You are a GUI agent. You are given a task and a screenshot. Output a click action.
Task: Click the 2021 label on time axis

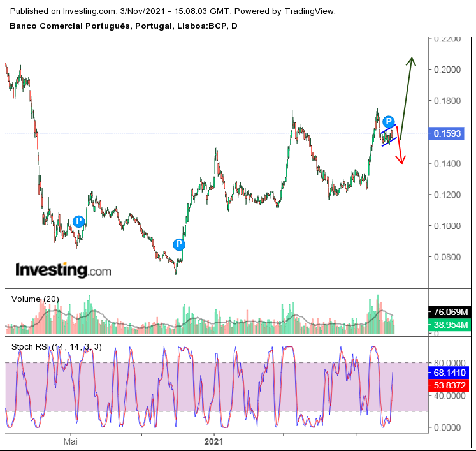pyautogui.click(x=213, y=441)
